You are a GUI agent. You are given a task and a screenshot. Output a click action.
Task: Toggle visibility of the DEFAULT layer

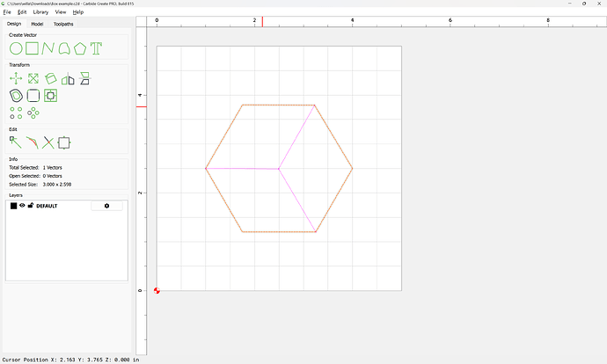pyautogui.click(x=23, y=206)
